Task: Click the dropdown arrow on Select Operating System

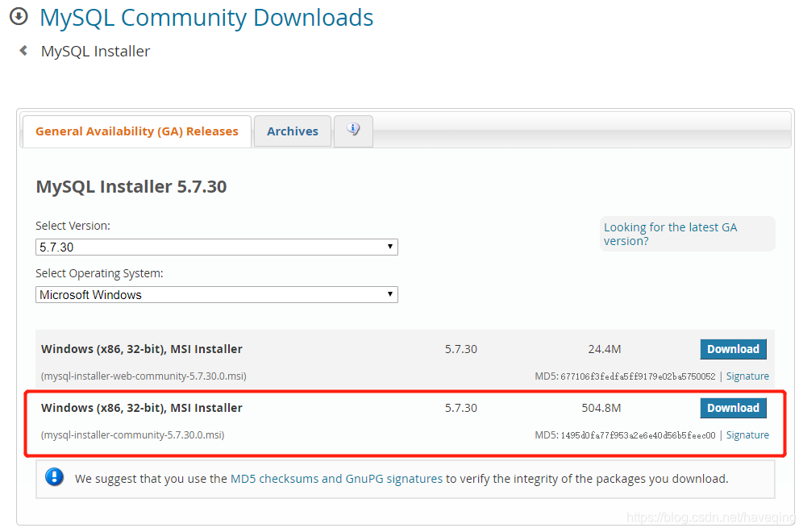Action: 390,294
